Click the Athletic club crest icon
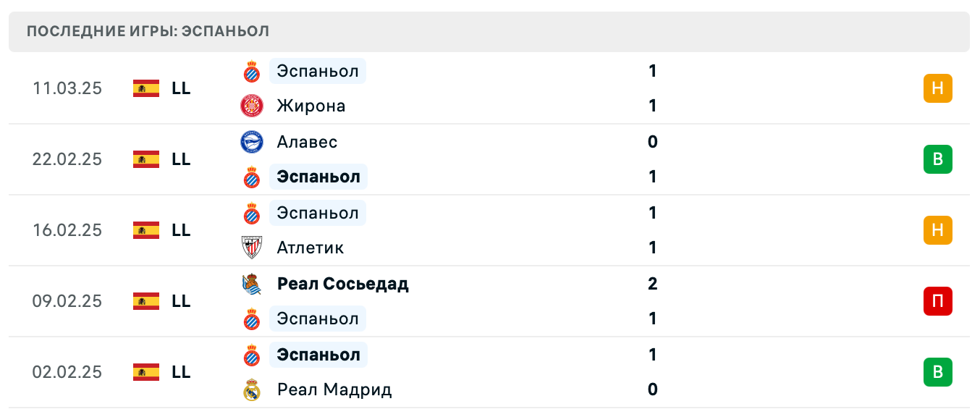This screenshot has width=980, height=417. pos(252,248)
